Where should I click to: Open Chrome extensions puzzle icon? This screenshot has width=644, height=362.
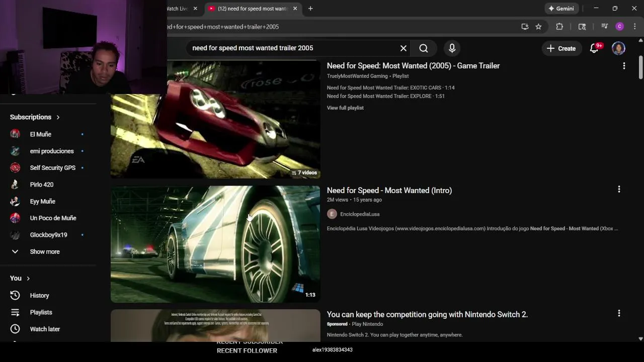click(x=559, y=27)
